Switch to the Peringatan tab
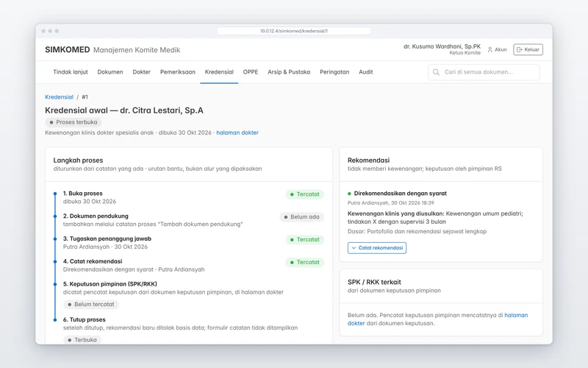 (334, 72)
